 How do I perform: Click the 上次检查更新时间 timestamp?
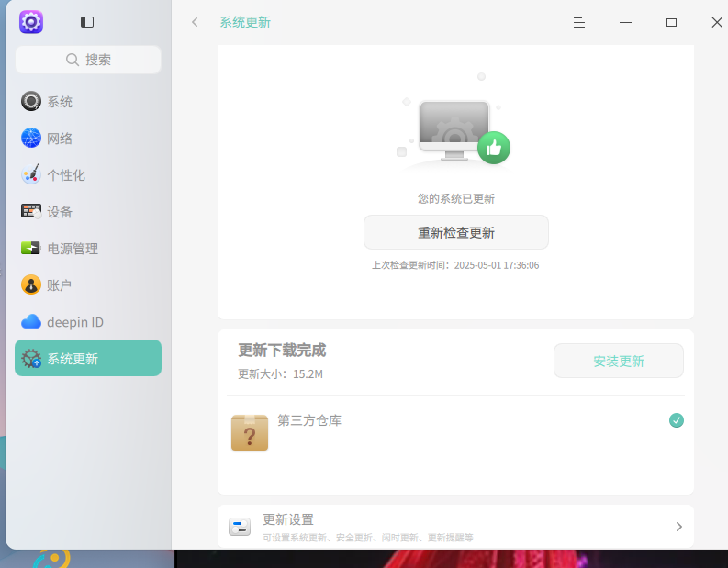pos(455,265)
